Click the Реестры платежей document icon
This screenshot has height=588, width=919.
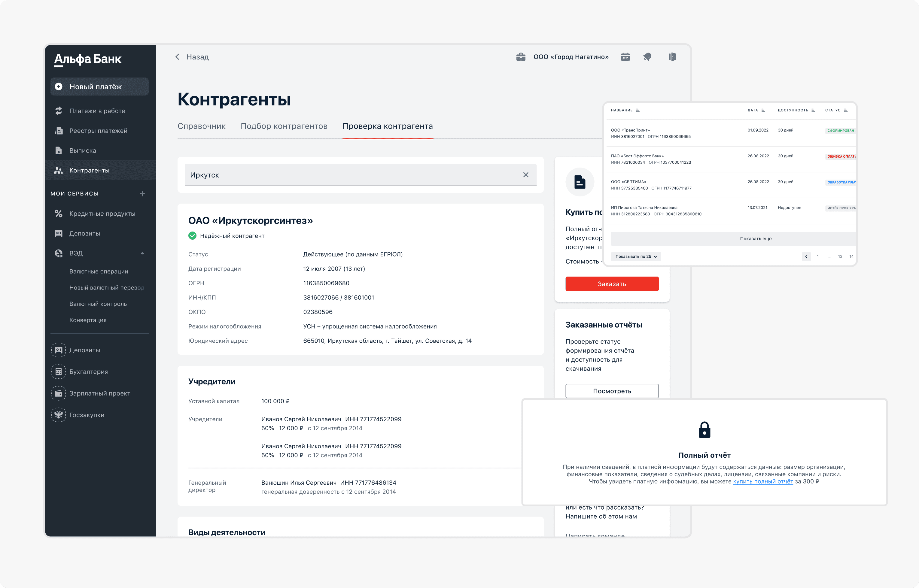click(59, 131)
